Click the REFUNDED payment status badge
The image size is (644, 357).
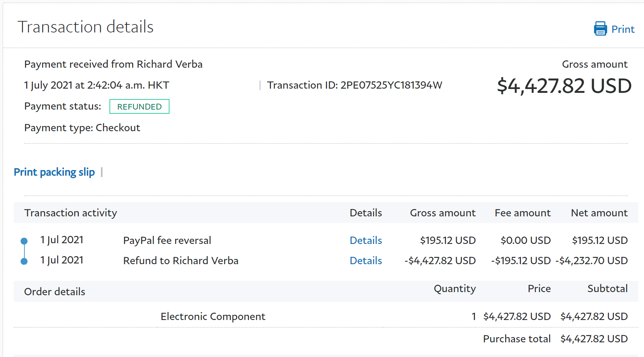(139, 106)
